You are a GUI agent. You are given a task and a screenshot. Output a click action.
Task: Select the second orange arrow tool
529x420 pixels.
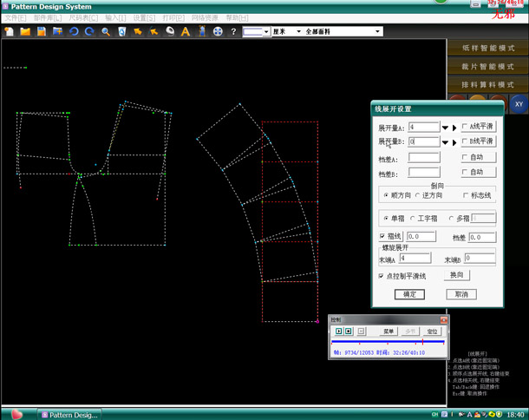tap(153, 31)
